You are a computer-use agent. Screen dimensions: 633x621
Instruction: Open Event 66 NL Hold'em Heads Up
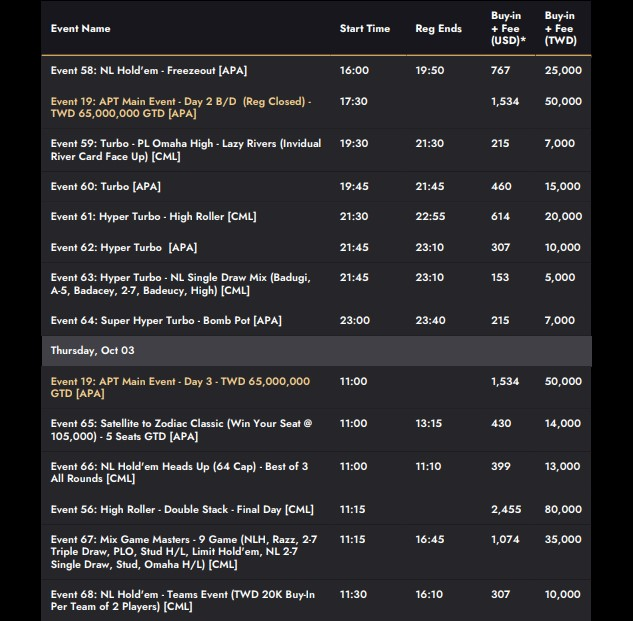180,472
